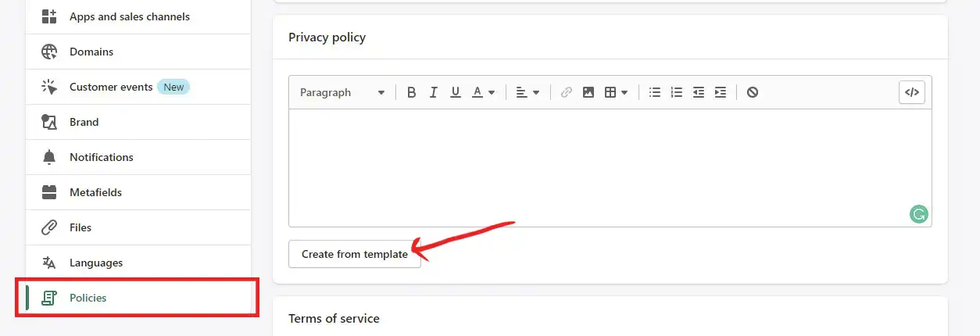980x336 pixels.
Task: Open Customer events settings
Action: click(138, 87)
